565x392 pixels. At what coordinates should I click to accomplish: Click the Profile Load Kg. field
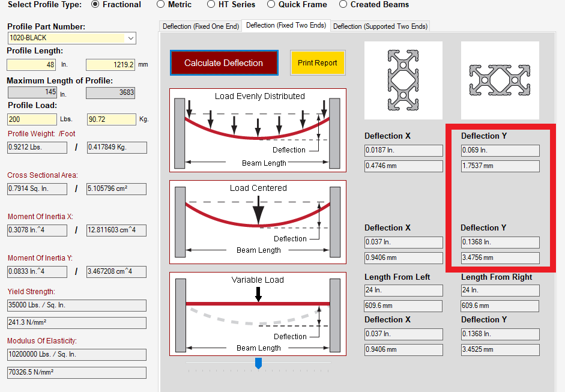click(111, 119)
